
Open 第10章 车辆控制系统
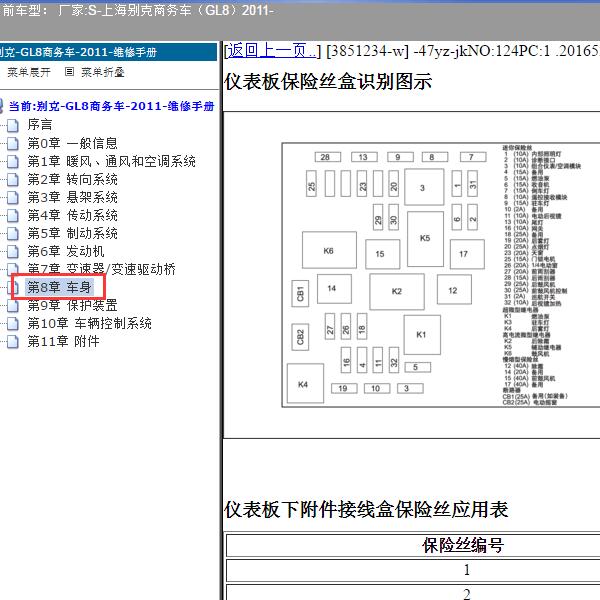tap(90, 323)
